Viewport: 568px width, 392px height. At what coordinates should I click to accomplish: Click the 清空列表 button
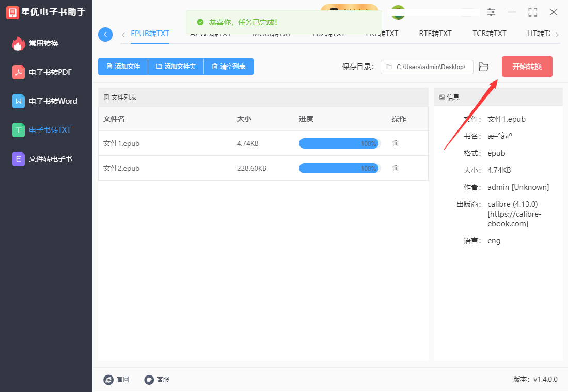coord(229,67)
